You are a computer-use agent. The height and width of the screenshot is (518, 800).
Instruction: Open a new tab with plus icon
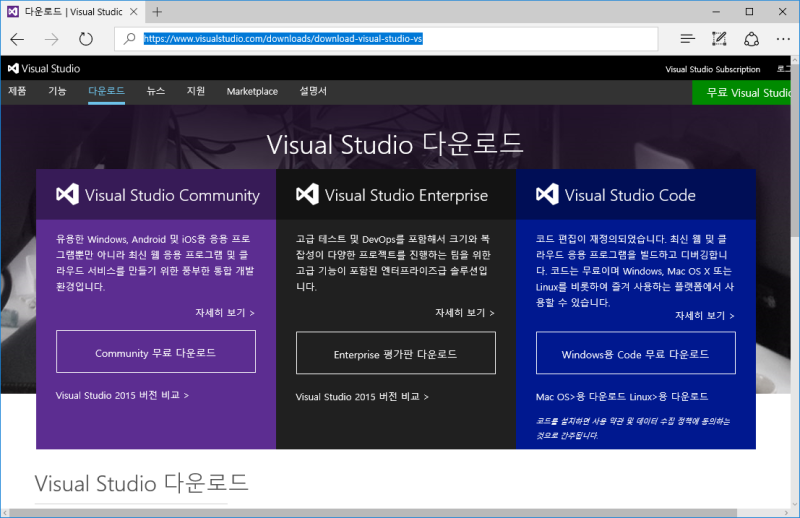coord(157,12)
